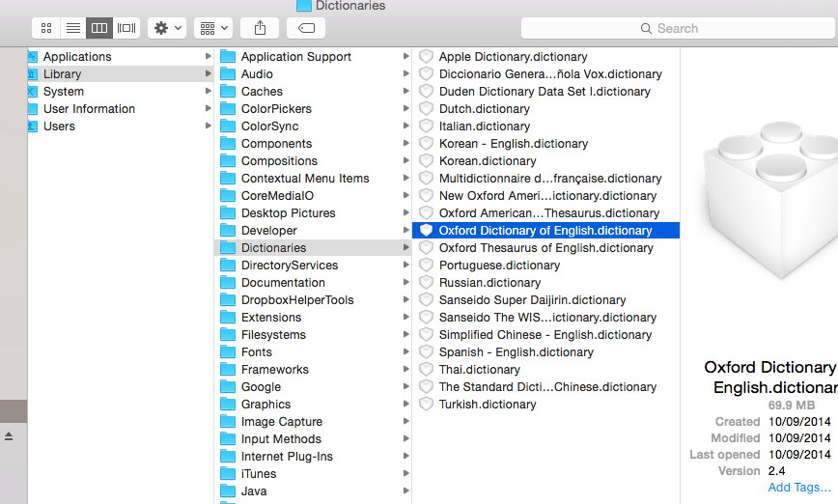Viewport: 838px width, 504px height.
Task: Click Duden Dictionary Data Set file icon
Action: click(x=426, y=91)
